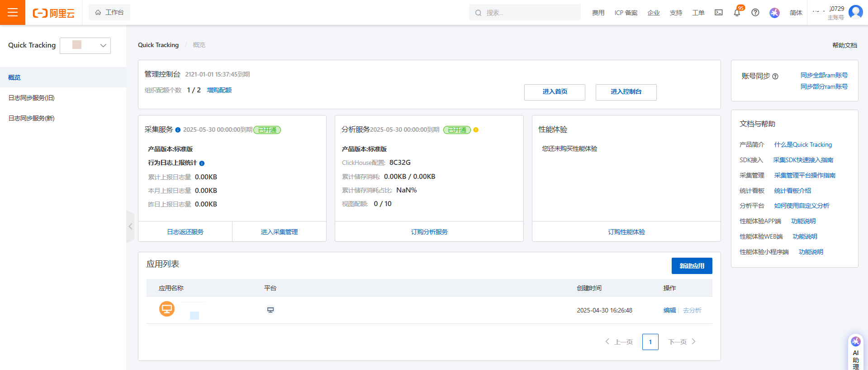Click the 应用名称 column header
This screenshot has height=370, width=868.
coord(171,288)
